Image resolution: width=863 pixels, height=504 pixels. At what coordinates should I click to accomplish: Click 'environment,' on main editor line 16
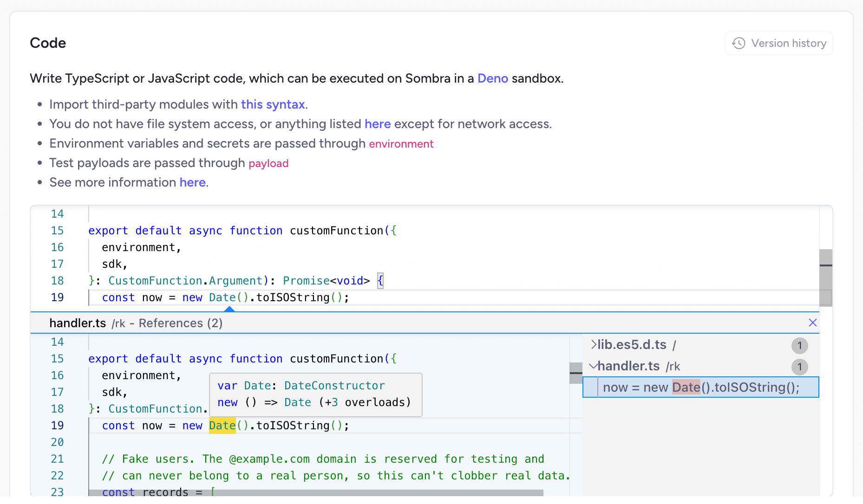(142, 247)
